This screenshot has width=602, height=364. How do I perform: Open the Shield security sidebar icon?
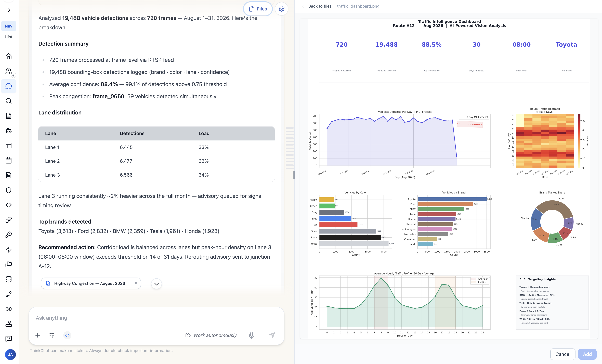(9, 190)
